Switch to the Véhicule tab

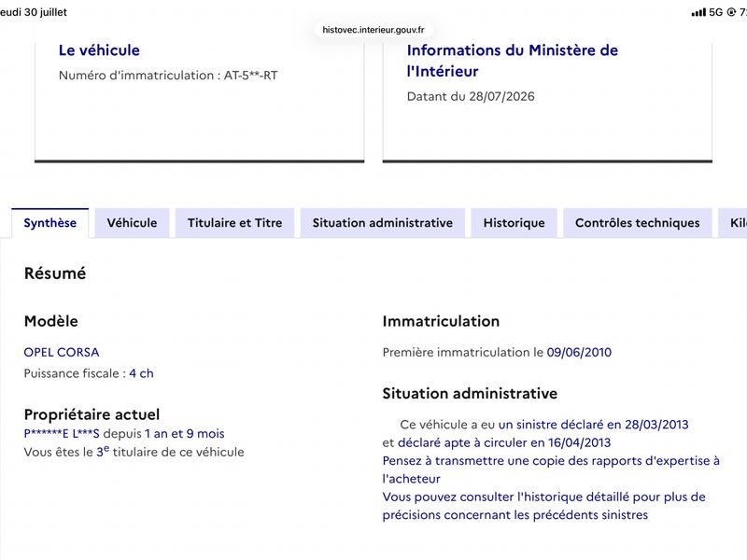coord(132,223)
